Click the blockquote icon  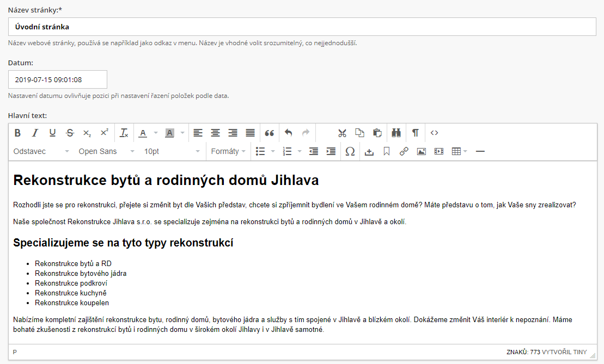269,133
